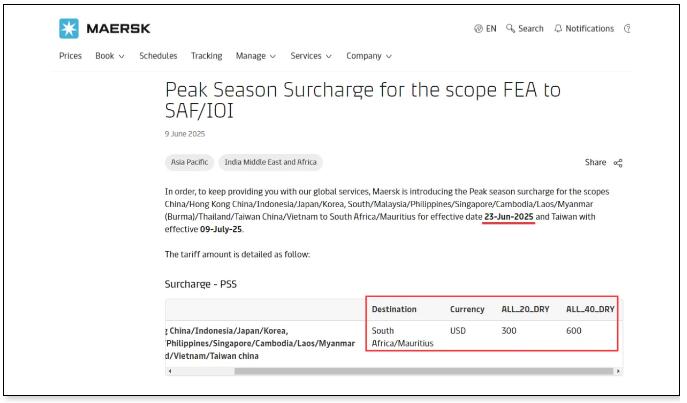The width and height of the screenshot is (687, 403).
Task: Click the Share text link
Action: tap(595, 163)
